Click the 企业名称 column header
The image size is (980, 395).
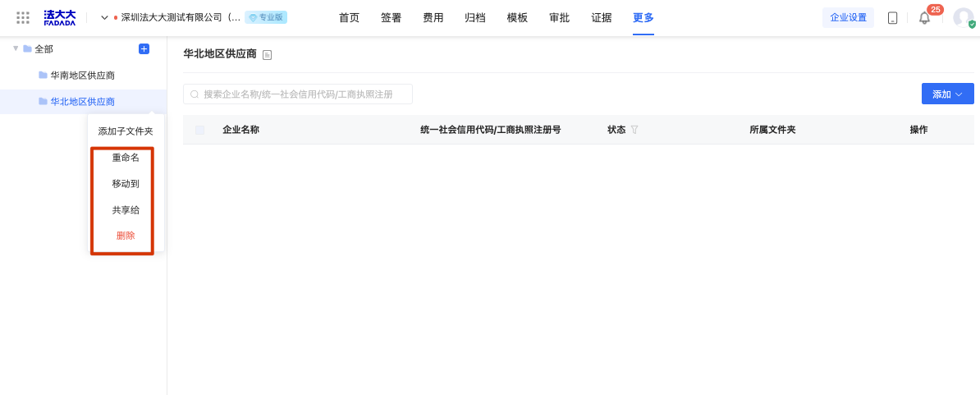click(x=240, y=130)
